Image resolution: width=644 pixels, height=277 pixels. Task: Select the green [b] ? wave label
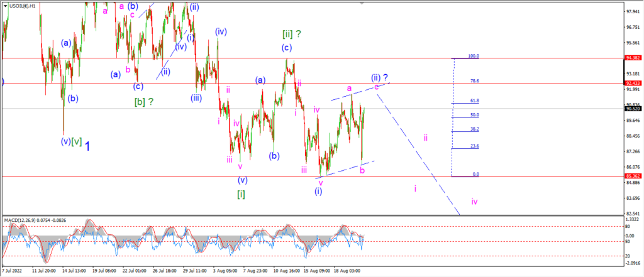[x=144, y=102]
